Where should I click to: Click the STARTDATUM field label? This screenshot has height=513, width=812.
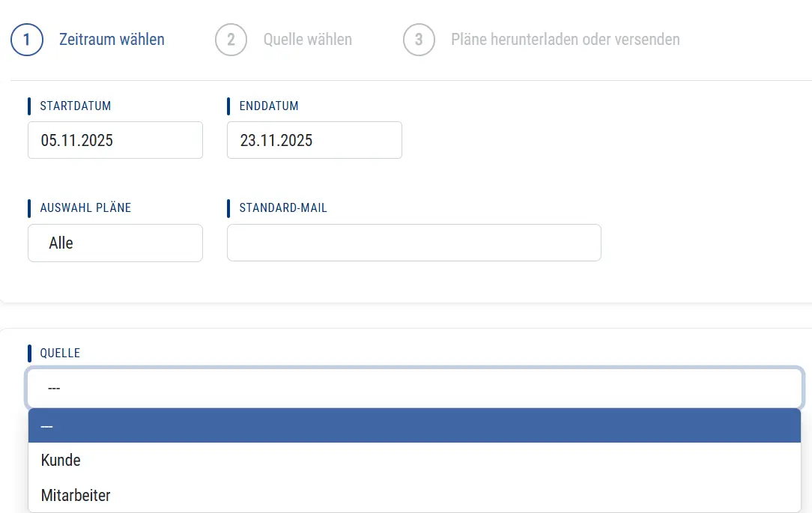pyautogui.click(x=75, y=106)
